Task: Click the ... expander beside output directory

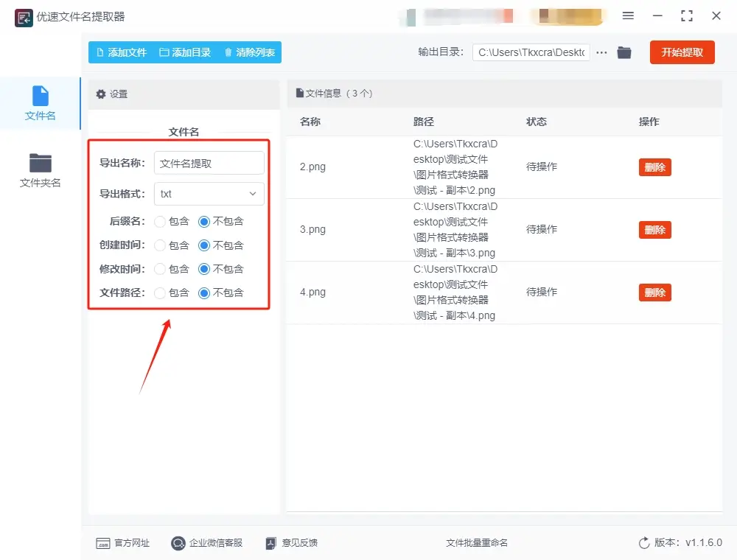Action: (x=601, y=52)
